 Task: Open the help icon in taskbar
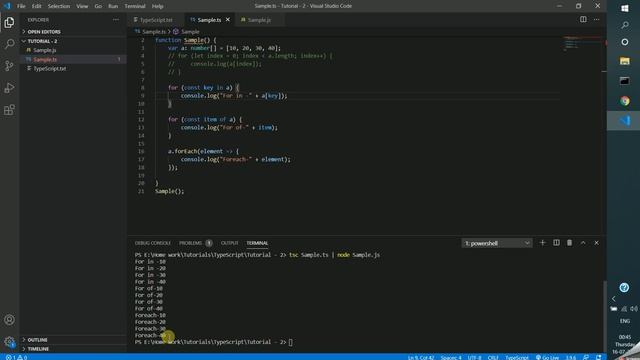tap(624, 287)
